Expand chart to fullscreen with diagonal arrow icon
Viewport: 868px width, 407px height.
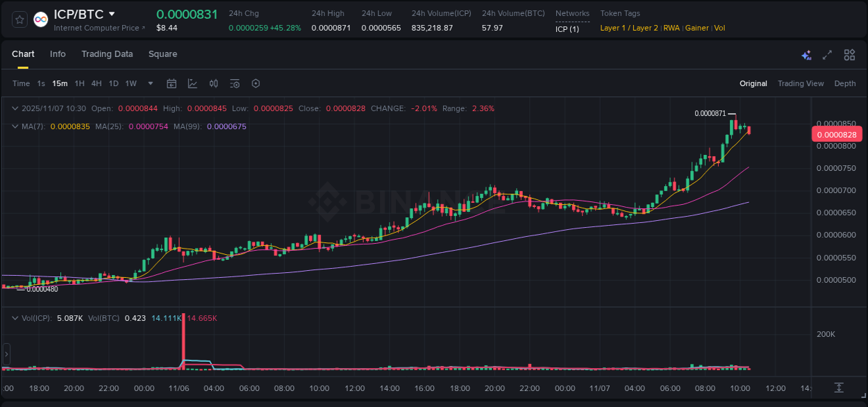point(827,54)
